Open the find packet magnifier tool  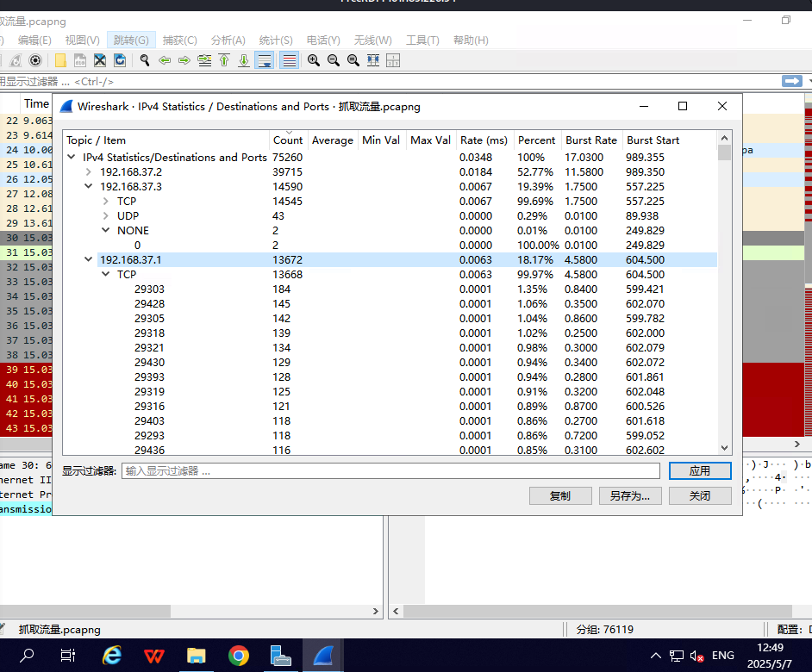[145, 60]
